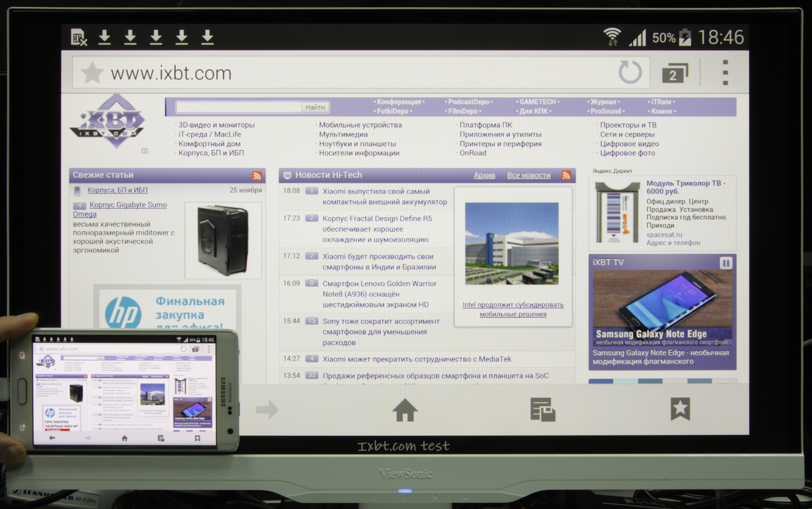Screen dimensions: 812x509
Task: Focus the site search text field
Action: coord(238,107)
